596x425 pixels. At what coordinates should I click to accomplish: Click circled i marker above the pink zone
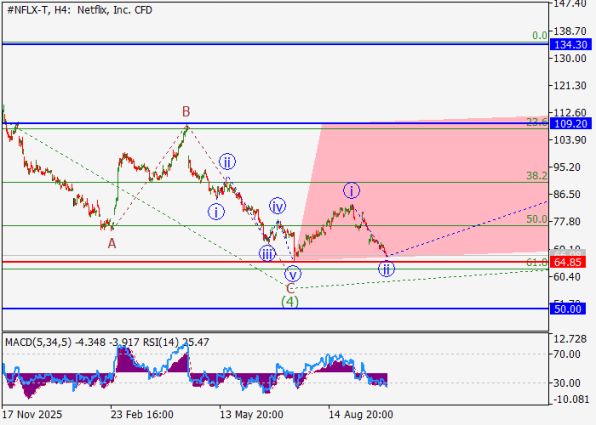pyautogui.click(x=351, y=190)
